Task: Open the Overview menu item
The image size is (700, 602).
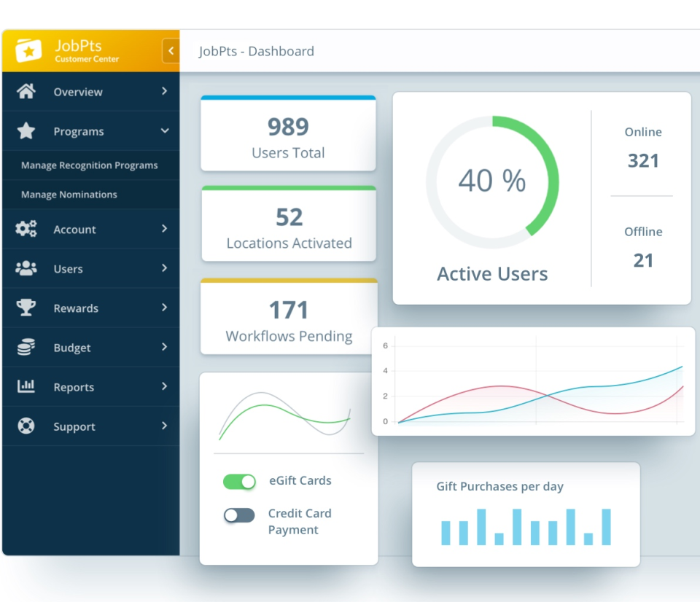Action: 91,92
